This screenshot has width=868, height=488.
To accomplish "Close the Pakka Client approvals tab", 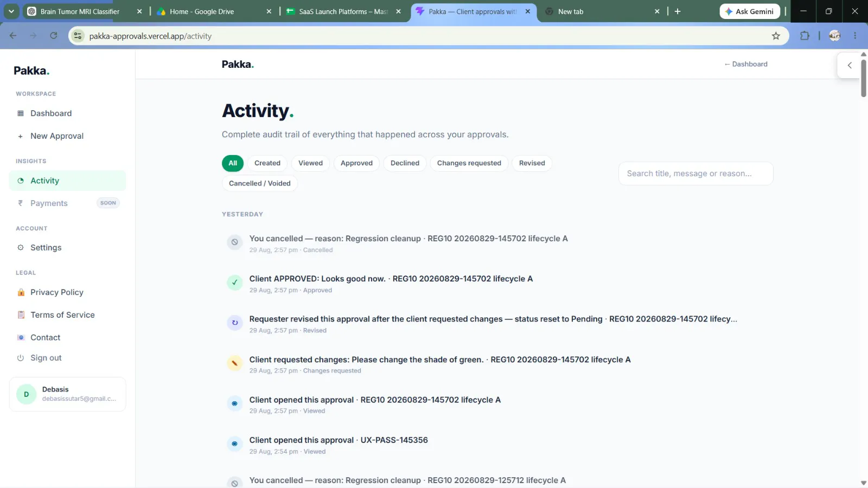I will (528, 11).
